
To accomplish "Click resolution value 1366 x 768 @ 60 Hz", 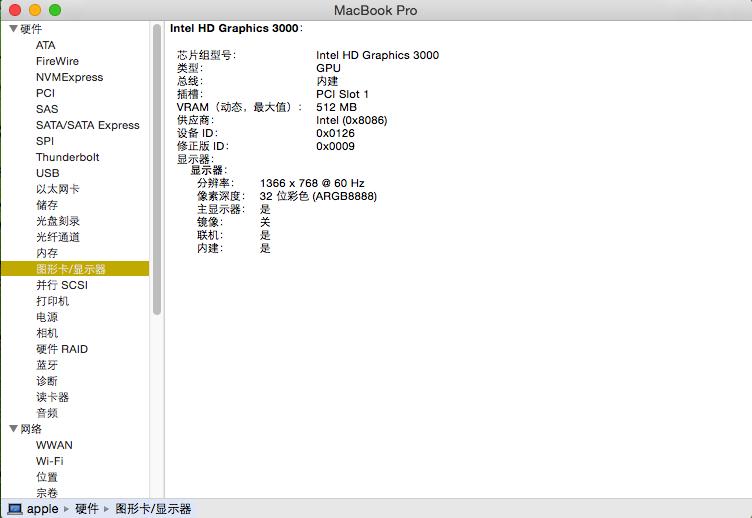I will [x=312, y=183].
